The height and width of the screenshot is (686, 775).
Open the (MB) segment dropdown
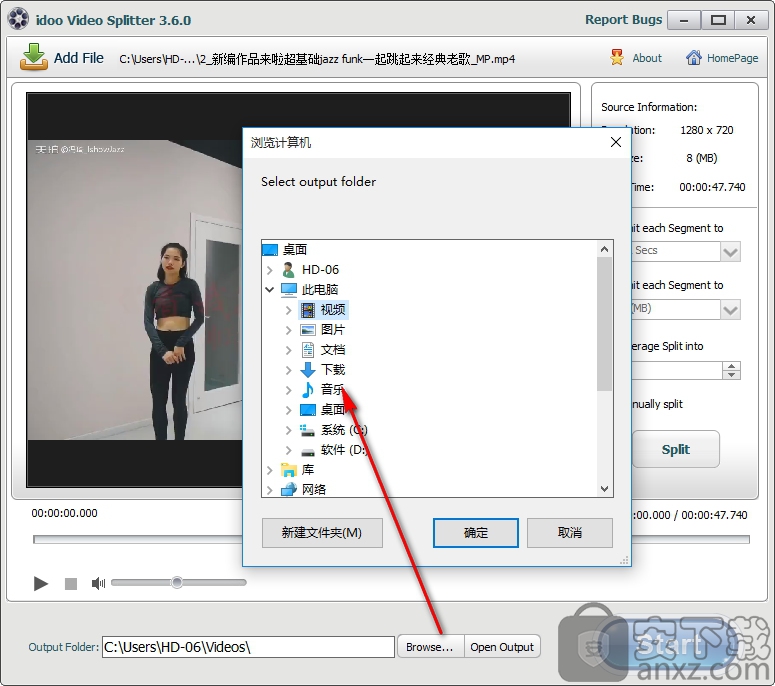pyautogui.click(x=731, y=310)
